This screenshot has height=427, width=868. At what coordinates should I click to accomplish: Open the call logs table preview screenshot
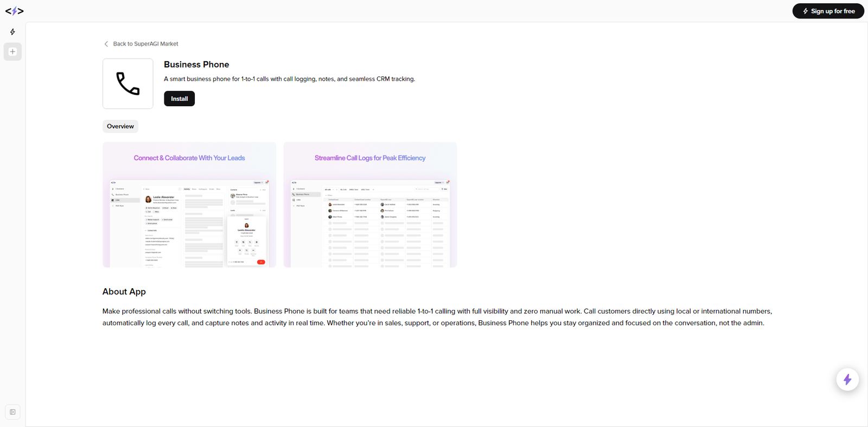click(x=370, y=222)
